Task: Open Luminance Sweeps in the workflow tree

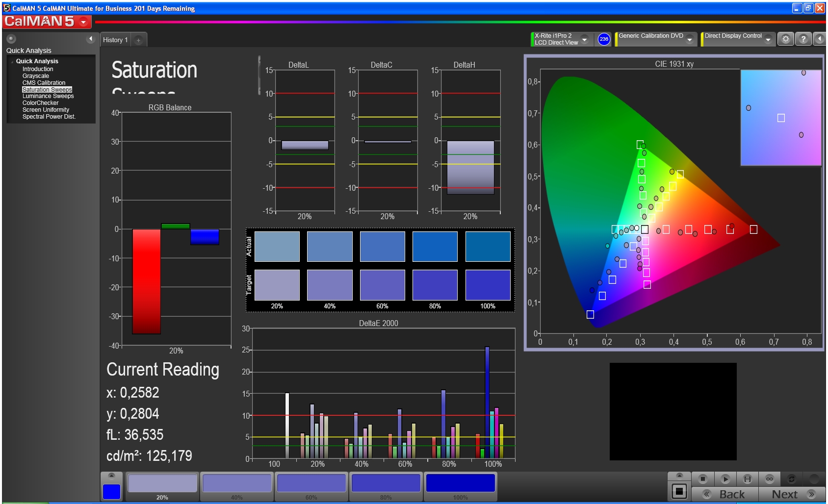Action: click(48, 96)
